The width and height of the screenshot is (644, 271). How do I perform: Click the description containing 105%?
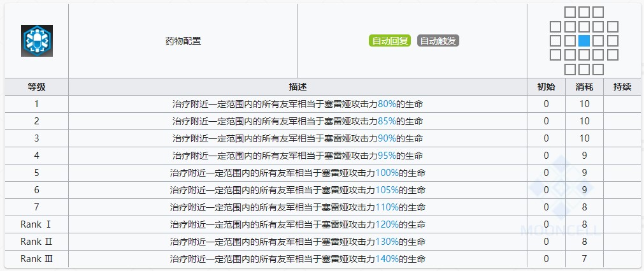(x=297, y=191)
